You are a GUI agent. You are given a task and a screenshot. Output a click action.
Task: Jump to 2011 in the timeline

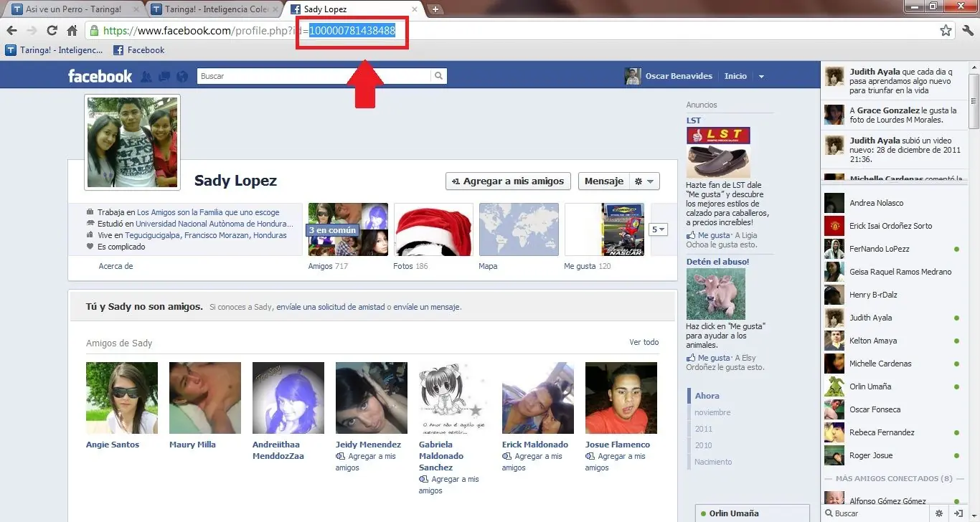click(x=703, y=429)
